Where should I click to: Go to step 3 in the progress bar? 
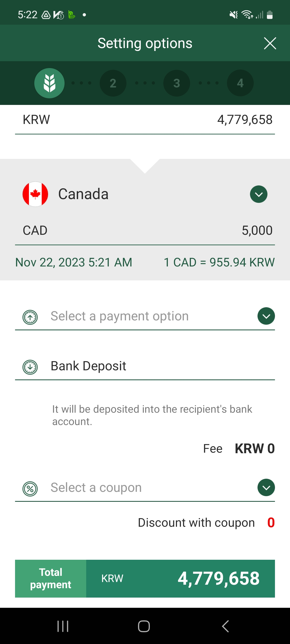(177, 83)
